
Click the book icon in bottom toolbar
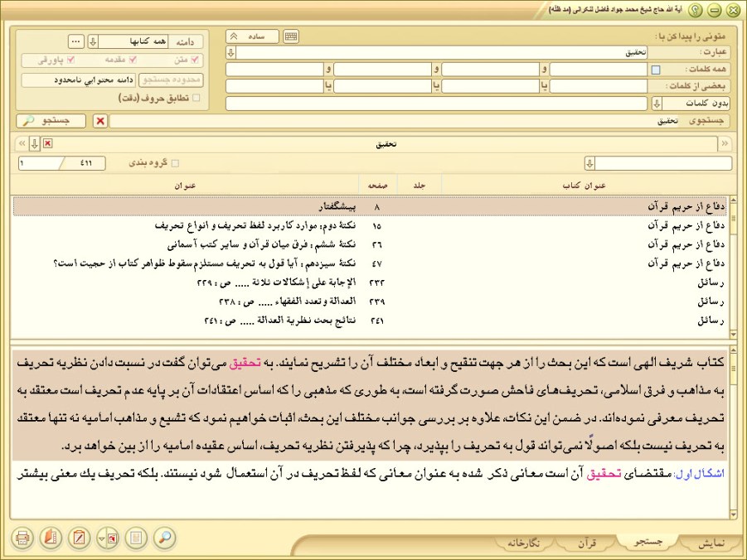click(51, 538)
